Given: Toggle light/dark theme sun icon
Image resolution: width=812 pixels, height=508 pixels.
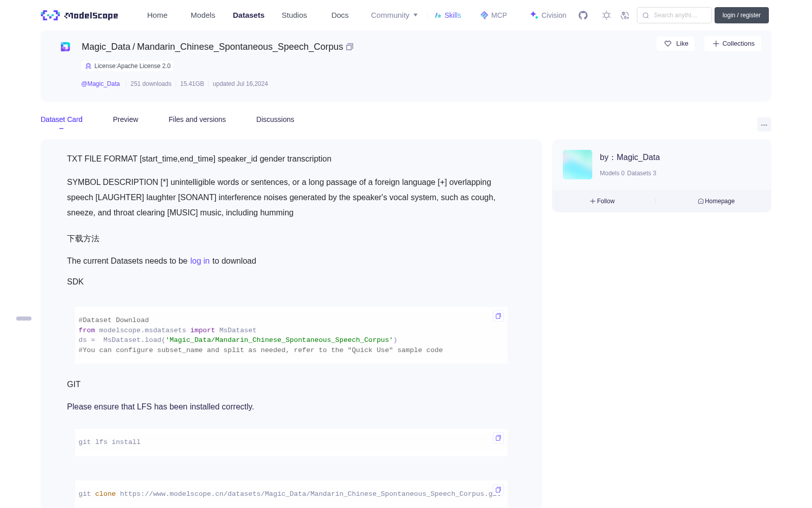Looking at the screenshot, I should click(x=606, y=15).
